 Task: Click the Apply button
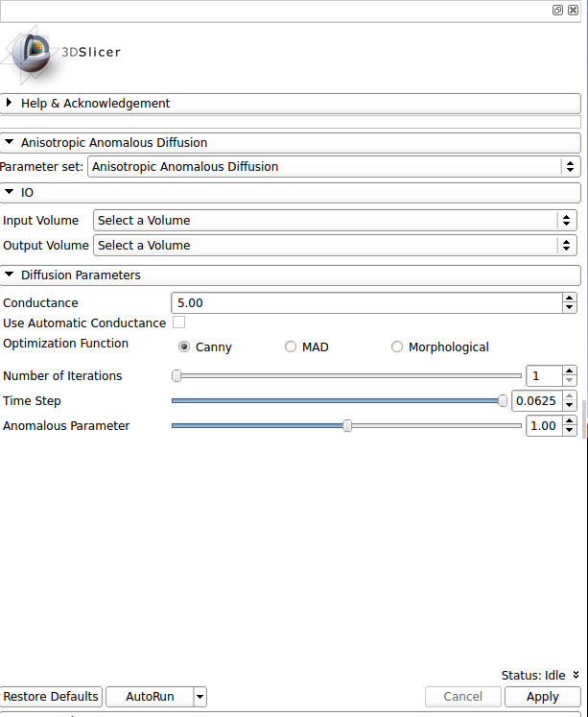pos(542,697)
